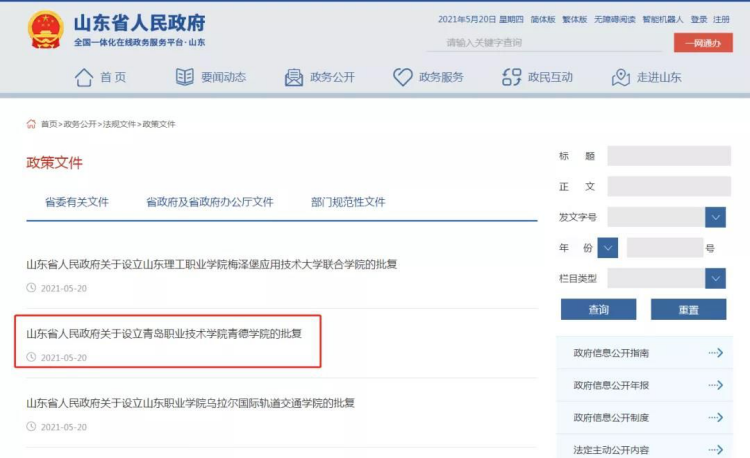The height and width of the screenshot is (458, 750).
Task: Click the 政务服务 heart icon
Action: (x=403, y=77)
